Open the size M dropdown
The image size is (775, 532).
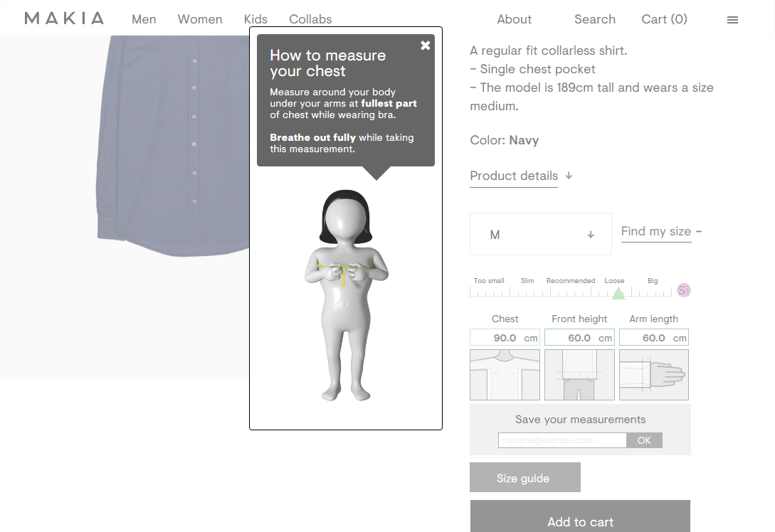(x=541, y=234)
